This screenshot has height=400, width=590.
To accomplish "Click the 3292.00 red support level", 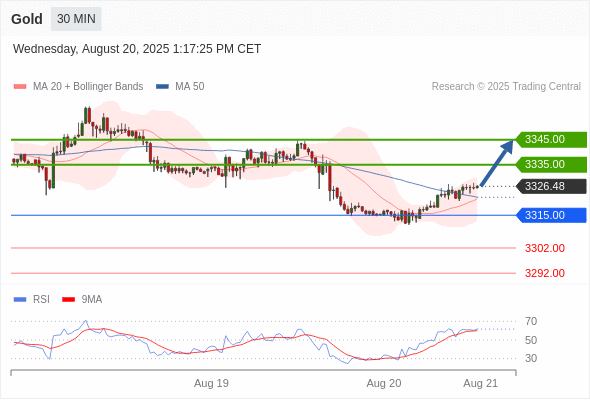I will (x=544, y=273).
